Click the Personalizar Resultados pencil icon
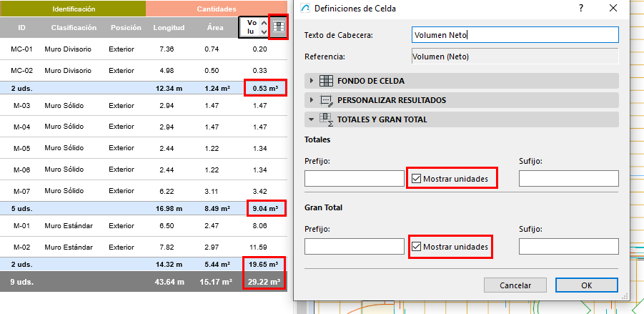Viewport: 644px width, 314px height. 326,100
